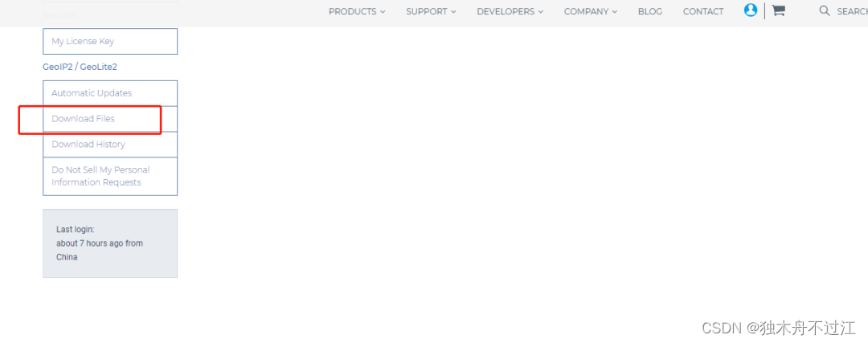This screenshot has height=343, width=868.
Task: Open the COMPANY dropdown menu
Action: (590, 11)
